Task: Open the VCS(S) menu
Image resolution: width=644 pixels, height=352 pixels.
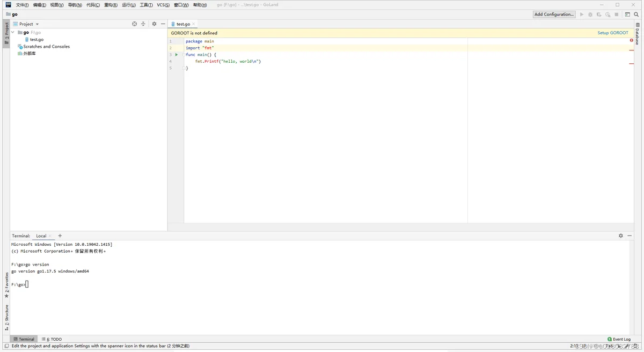Action: [x=163, y=5]
